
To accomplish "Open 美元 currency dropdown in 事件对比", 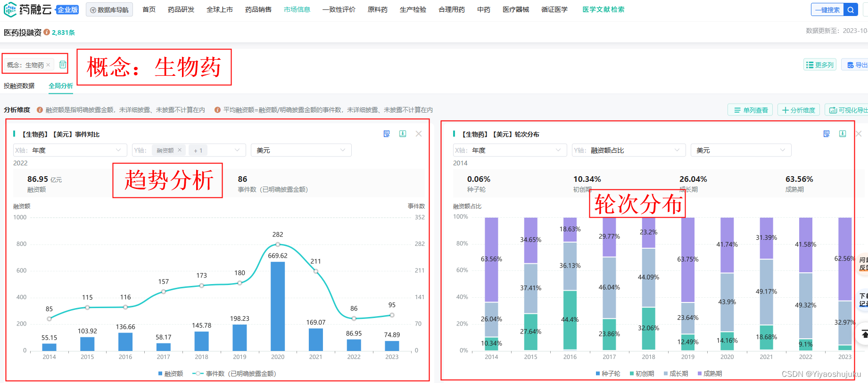I will point(301,150).
